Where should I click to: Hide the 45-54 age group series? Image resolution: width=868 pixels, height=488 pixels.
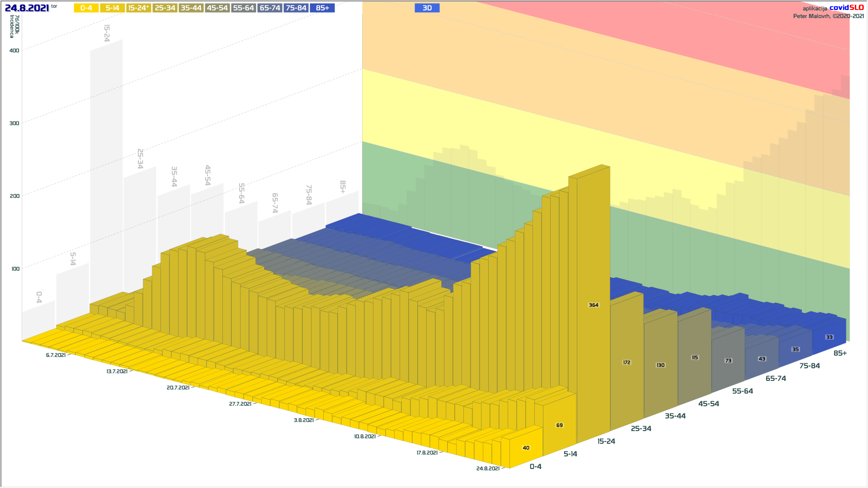coord(217,8)
